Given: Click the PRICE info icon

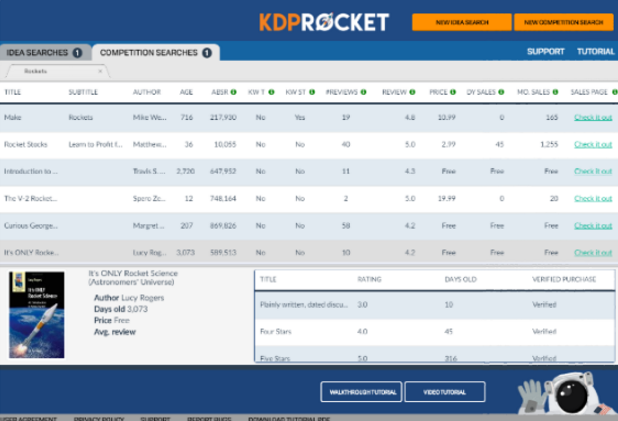Looking at the screenshot, I should [453, 92].
